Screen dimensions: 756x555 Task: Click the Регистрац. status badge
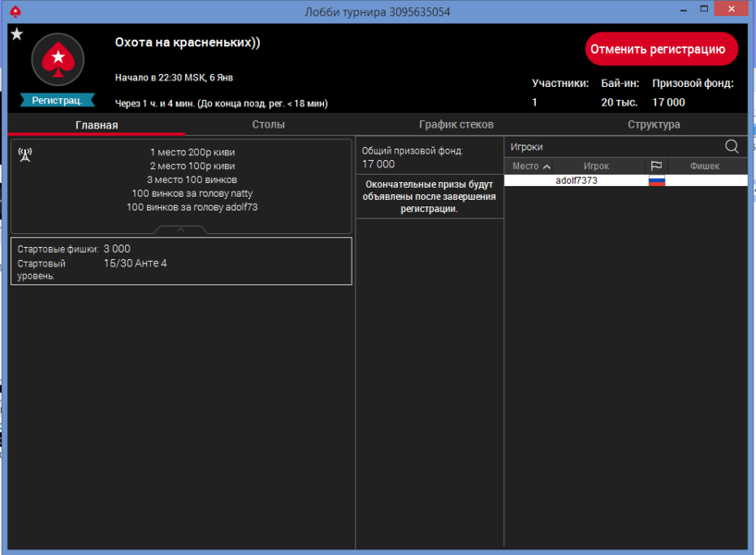click(57, 100)
